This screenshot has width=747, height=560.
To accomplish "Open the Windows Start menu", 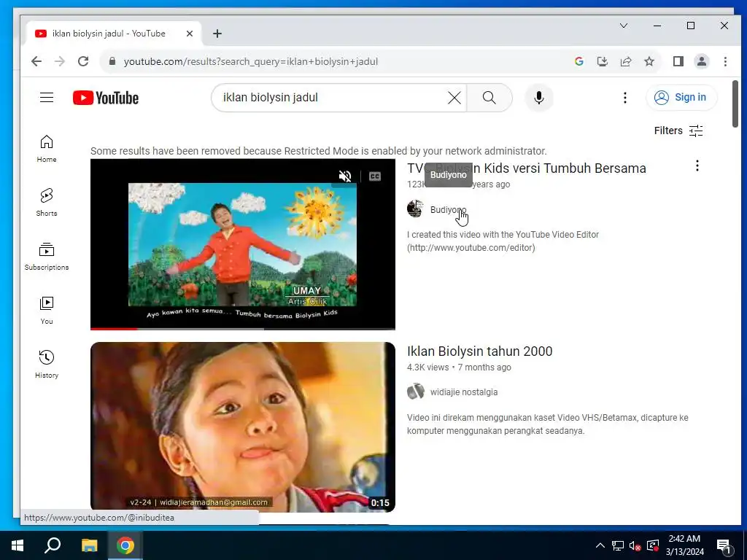I will [x=18, y=545].
